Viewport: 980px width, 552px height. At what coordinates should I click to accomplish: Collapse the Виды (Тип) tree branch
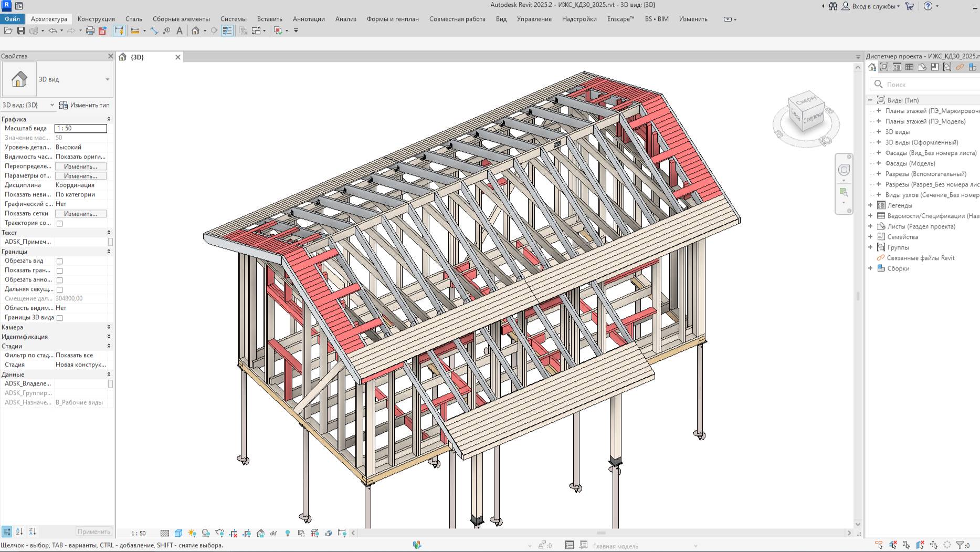click(871, 100)
